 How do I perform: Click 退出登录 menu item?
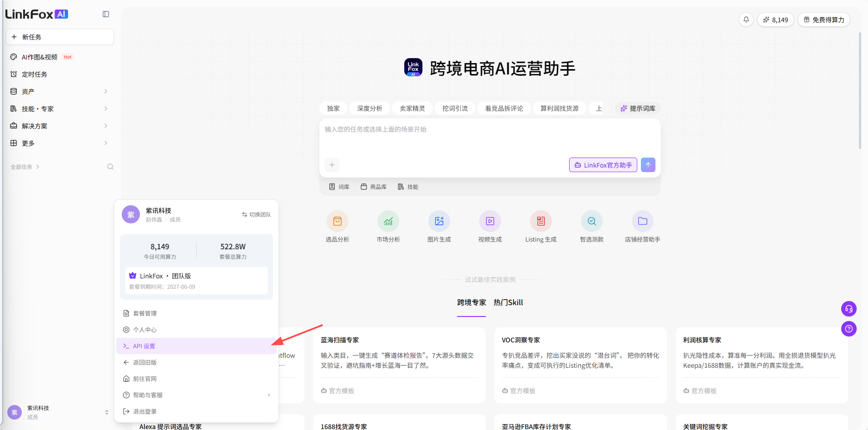(196, 411)
